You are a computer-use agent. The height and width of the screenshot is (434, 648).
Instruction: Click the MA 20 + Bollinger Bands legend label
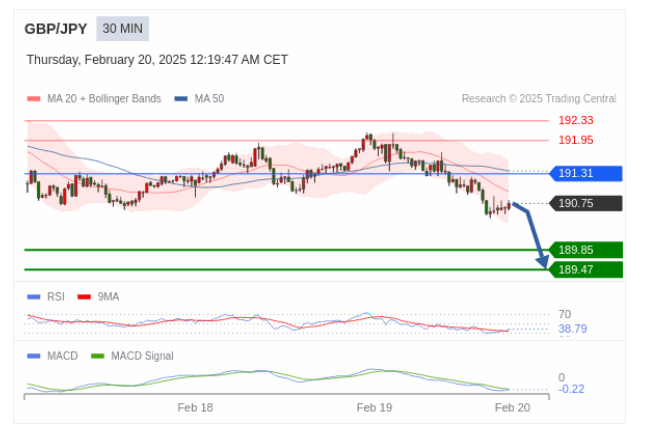[104, 99]
